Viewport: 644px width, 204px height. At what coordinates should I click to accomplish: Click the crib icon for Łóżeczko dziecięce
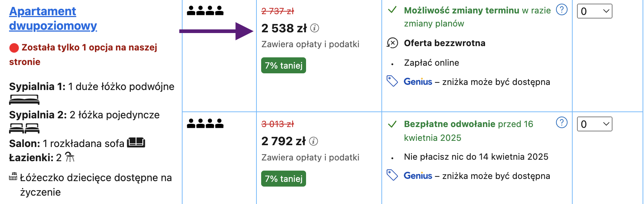[x=13, y=176]
